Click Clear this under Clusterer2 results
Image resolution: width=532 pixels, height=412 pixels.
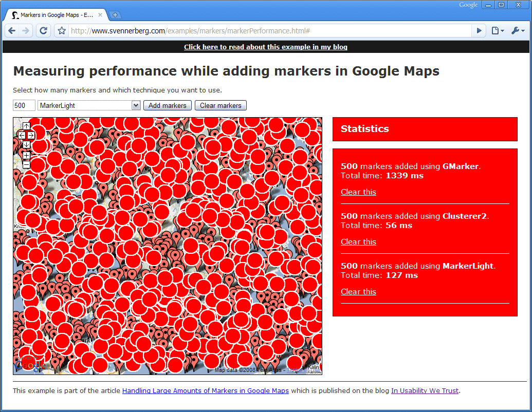[x=358, y=241]
